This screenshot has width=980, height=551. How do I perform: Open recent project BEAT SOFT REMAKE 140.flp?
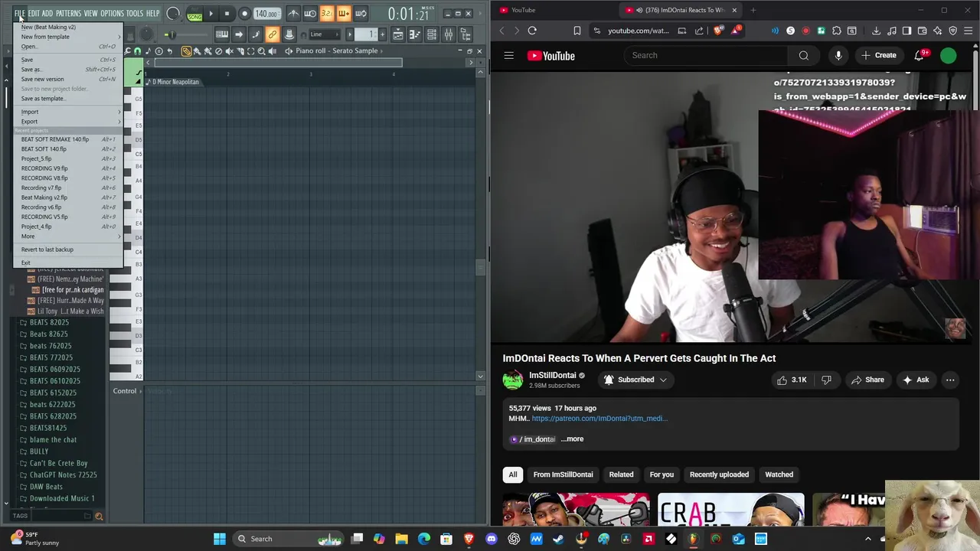pyautogui.click(x=68, y=139)
